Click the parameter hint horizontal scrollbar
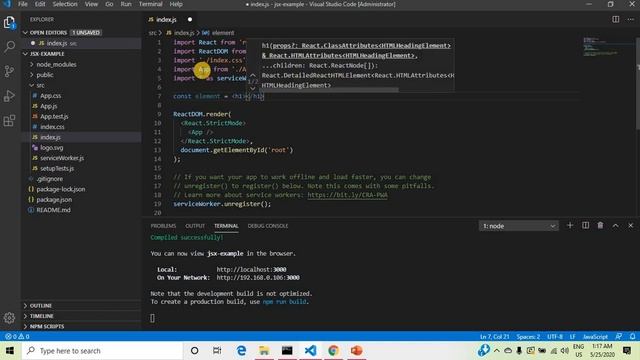The width and height of the screenshot is (640, 360). pos(322,90)
